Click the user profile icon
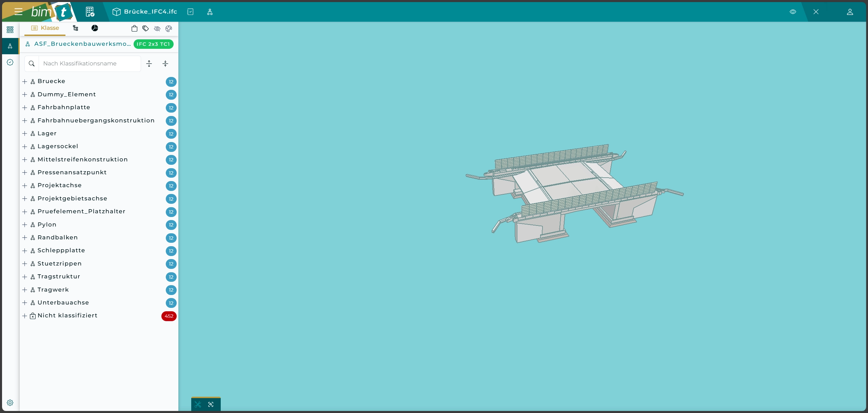The height and width of the screenshot is (413, 868). coord(850,12)
